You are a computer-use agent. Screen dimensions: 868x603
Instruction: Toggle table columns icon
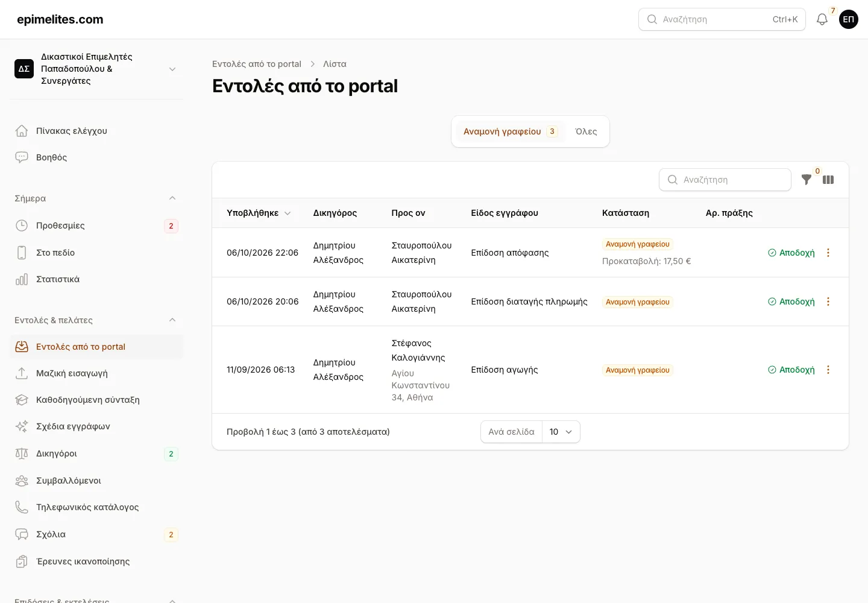[x=828, y=180]
